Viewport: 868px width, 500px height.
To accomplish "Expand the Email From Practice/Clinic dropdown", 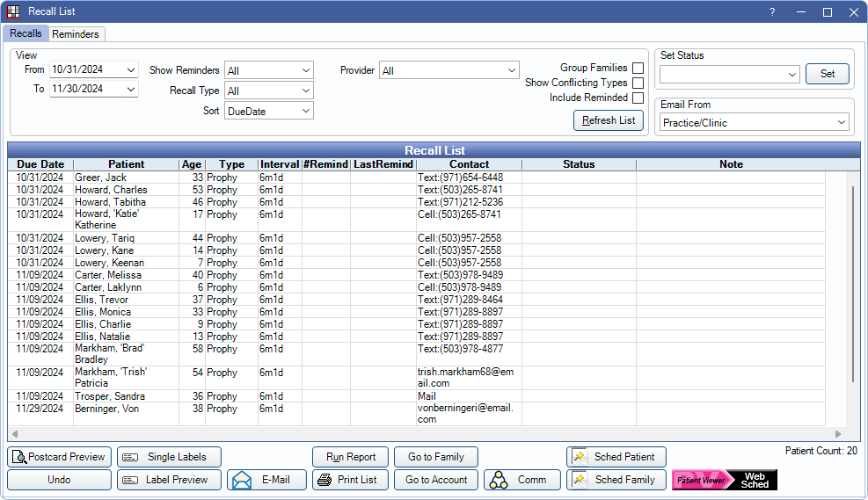I will pos(755,123).
